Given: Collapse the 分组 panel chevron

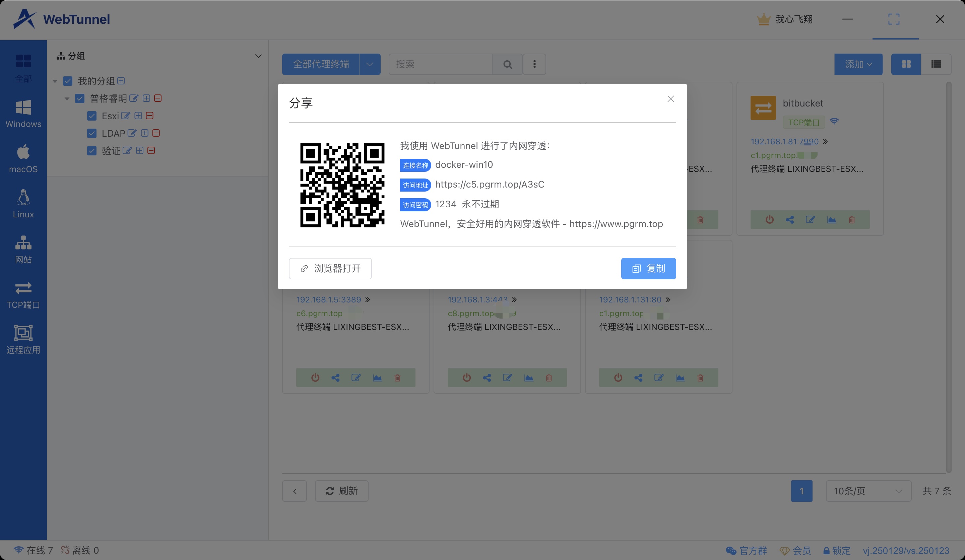Looking at the screenshot, I should [258, 56].
